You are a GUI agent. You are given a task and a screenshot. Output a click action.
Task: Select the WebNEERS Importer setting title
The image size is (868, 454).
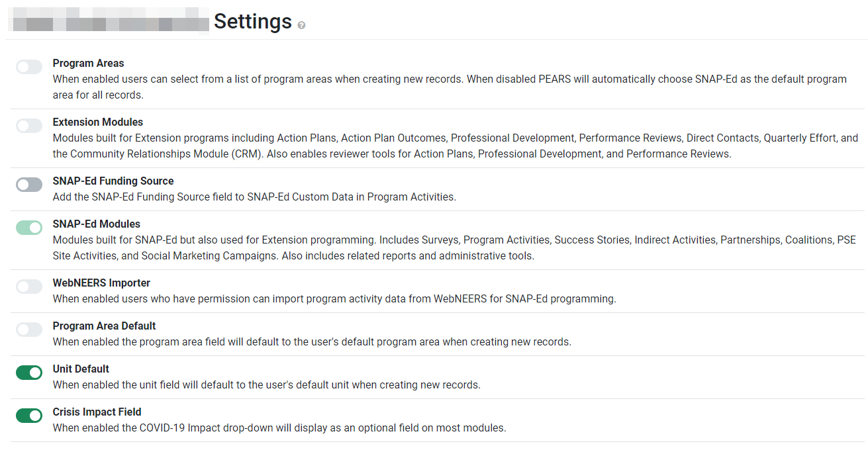pos(101,282)
